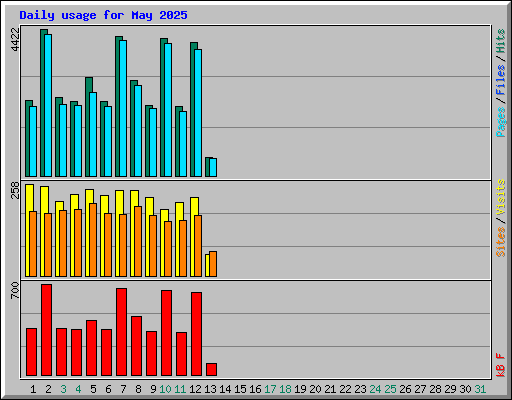Click the "Visits" legend label
The width and height of the screenshot is (512, 400).
500,197
